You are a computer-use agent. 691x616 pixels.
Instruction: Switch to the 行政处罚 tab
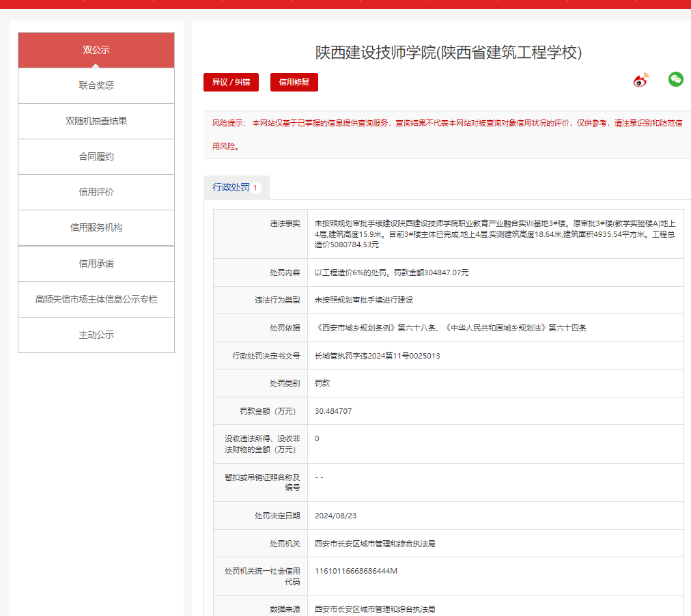(x=231, y=187)
